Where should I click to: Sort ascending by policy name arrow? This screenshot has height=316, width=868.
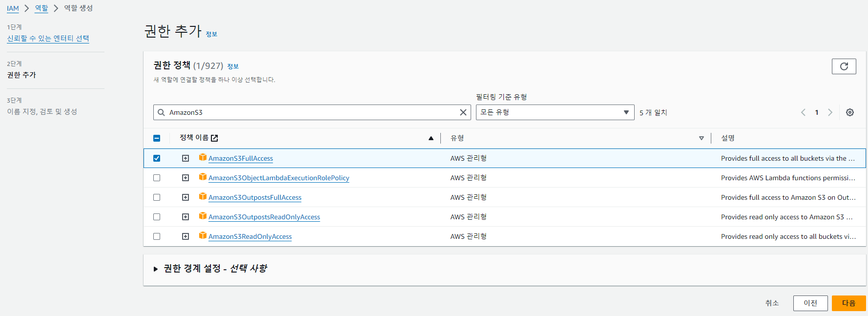pos(431,138)
